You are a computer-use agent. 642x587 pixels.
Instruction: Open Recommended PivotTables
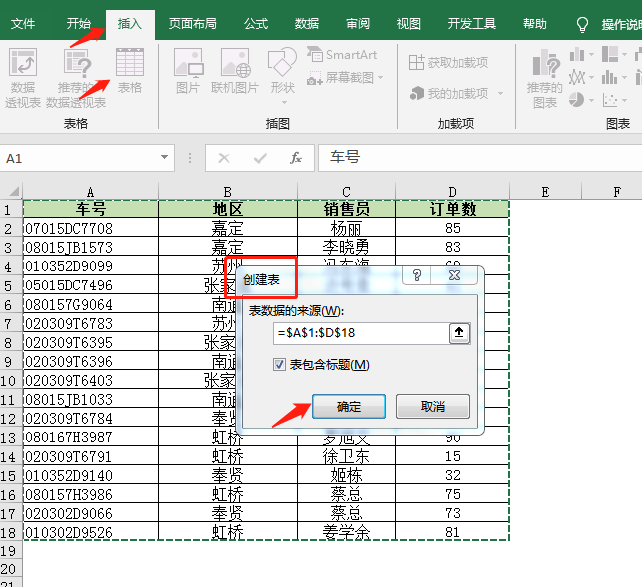pos(76,78)
